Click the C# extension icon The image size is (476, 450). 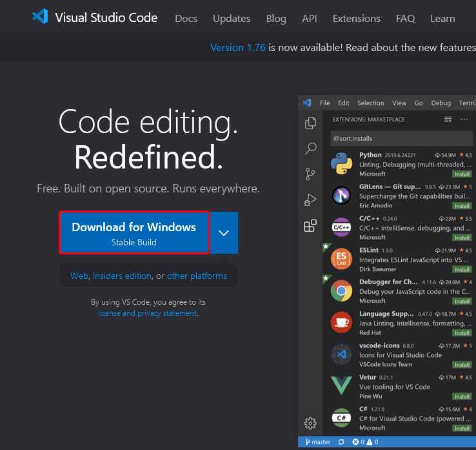click(341, 418)
